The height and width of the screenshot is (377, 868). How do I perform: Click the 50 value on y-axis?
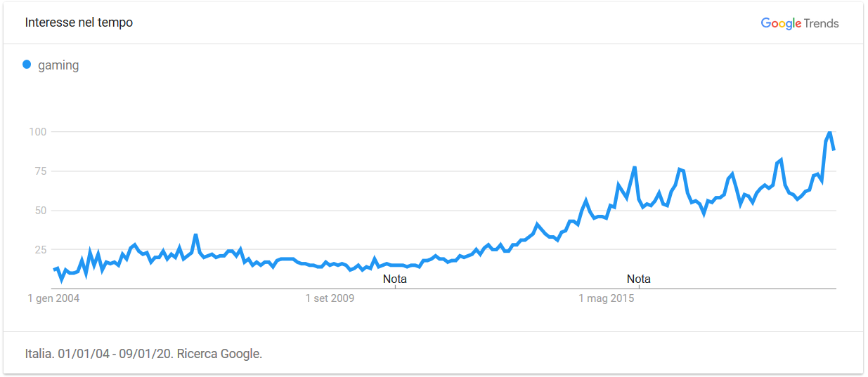click(x=40, y=211)
